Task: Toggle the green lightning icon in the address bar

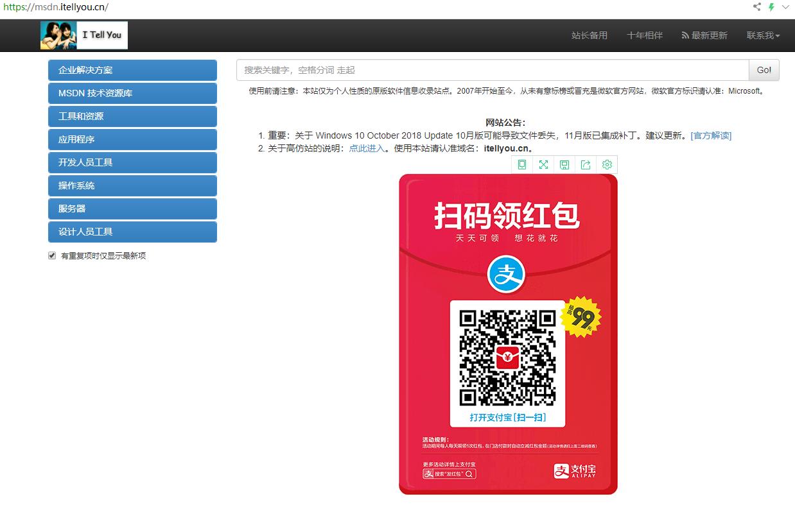Action: 771,7
